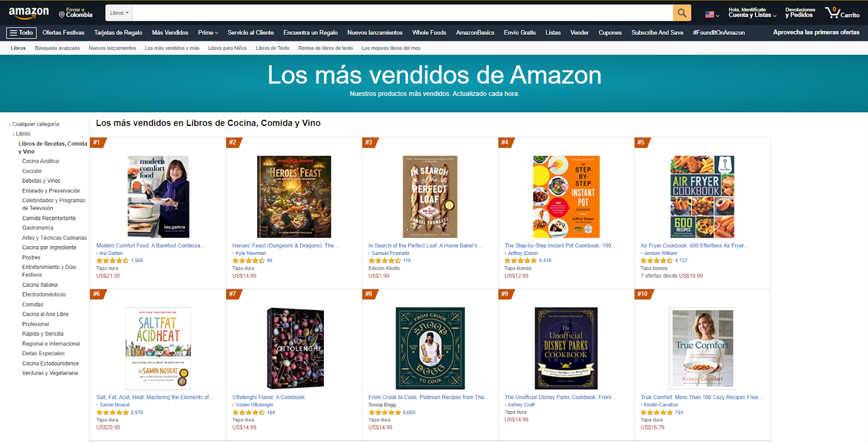Viewport: 868px width, 443px height.
Task: Click star rating of Air Fryer Cookbook
Action: (656, 261)
